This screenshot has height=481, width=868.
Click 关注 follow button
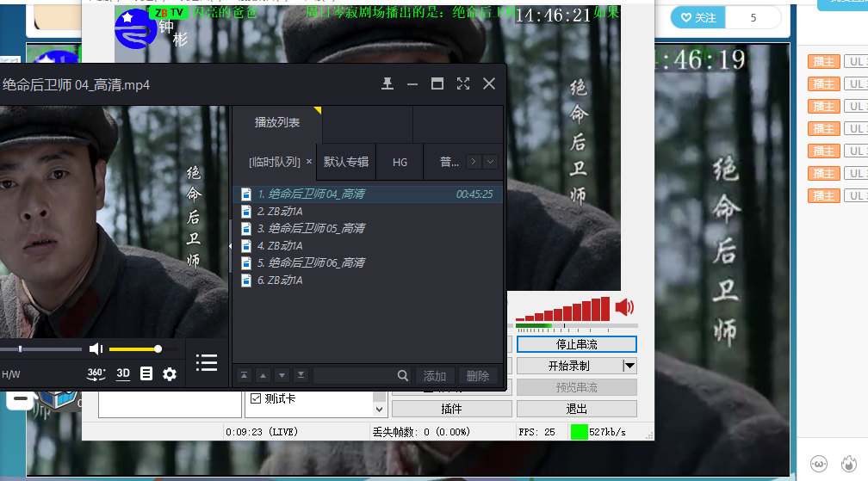(698, 18)
